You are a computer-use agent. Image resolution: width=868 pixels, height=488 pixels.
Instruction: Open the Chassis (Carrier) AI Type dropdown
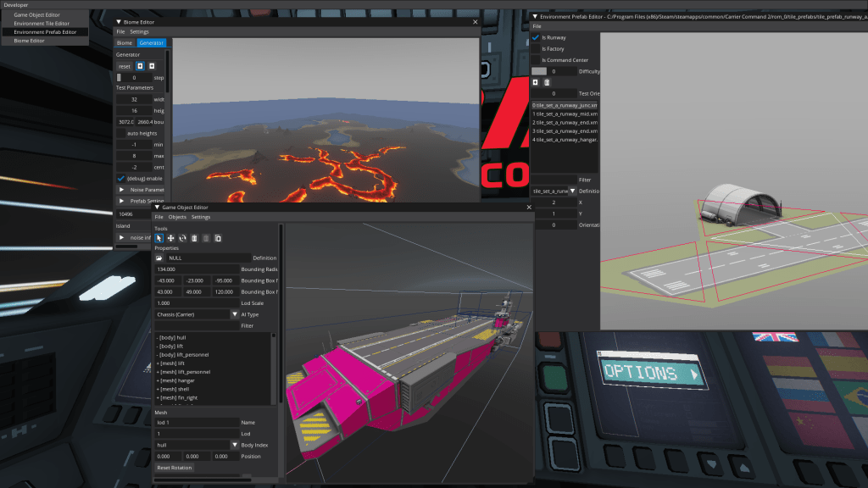[x=235, y=314]
